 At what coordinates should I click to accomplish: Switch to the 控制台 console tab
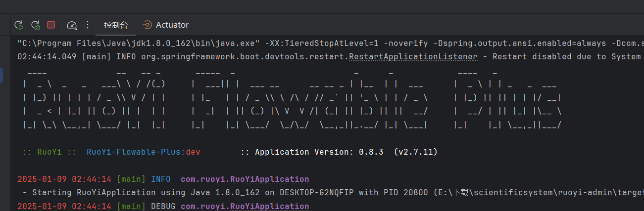115,25
